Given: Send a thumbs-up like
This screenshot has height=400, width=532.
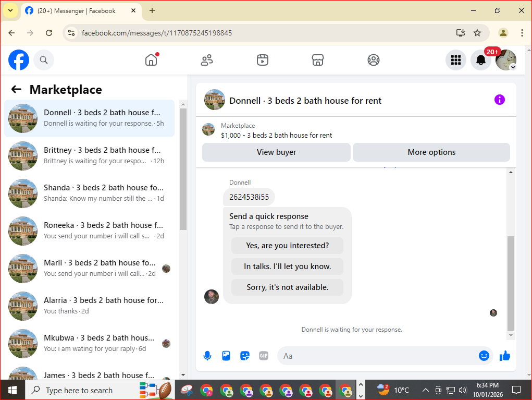Looking at the screenshot, I should [x=505, y=356].
